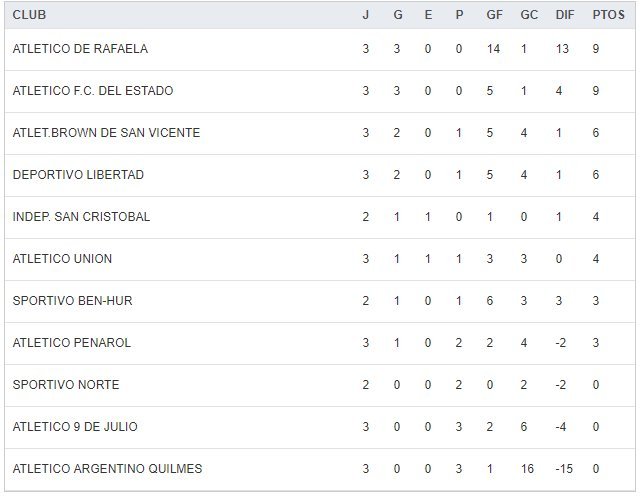
Task: Select the ATLETICO DE RAFAELA team name
Action: click(80, 49)
